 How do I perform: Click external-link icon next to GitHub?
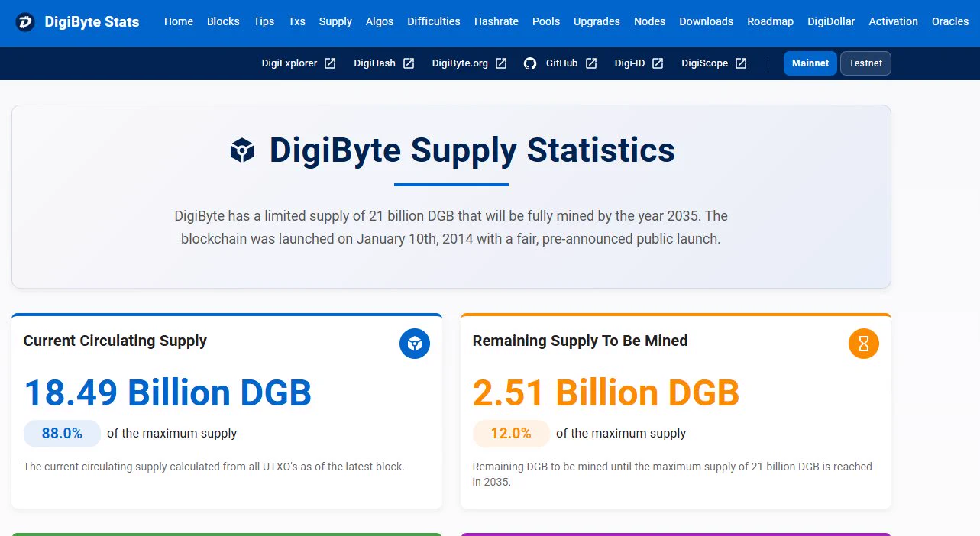point(591,63)
